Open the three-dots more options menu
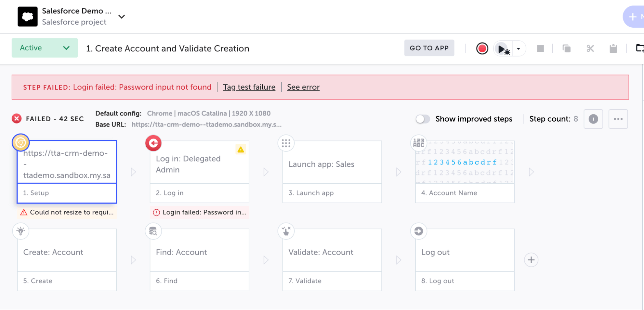 [618, 119]
